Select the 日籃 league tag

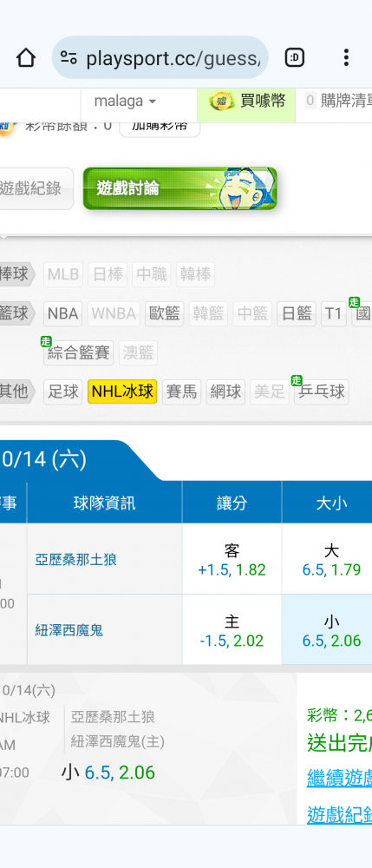[297, 314]
